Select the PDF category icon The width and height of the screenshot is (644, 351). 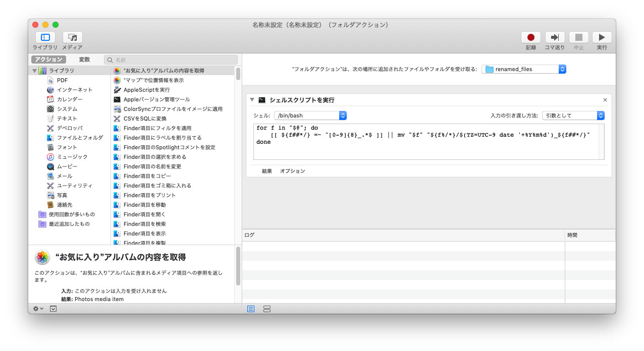(50, 80)
